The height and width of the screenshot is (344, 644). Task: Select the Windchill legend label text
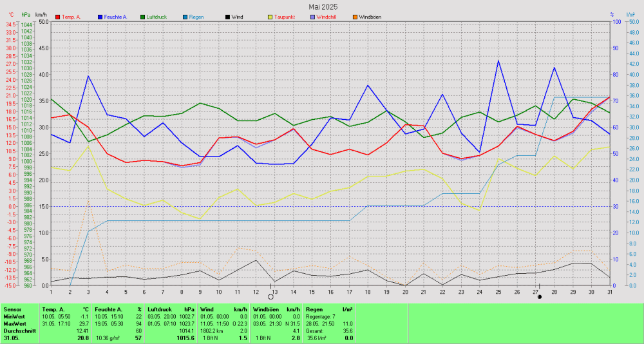point(329,16)
